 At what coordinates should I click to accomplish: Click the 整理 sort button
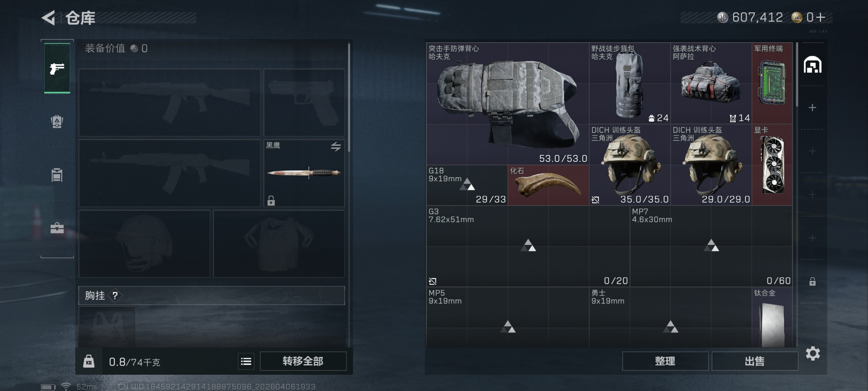(x=665, y=361)
